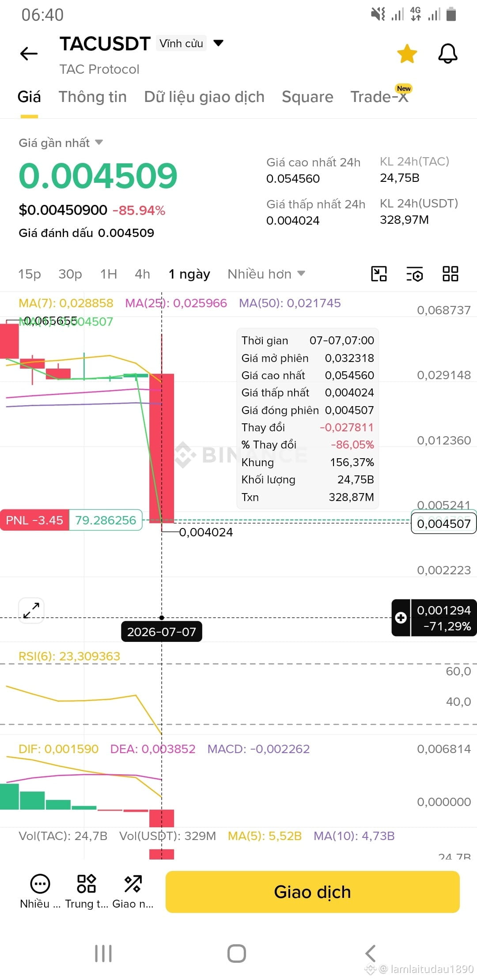Tap Vol(USDT): 329M label
The height and width of the screenshot is (980, 477).
168,836
